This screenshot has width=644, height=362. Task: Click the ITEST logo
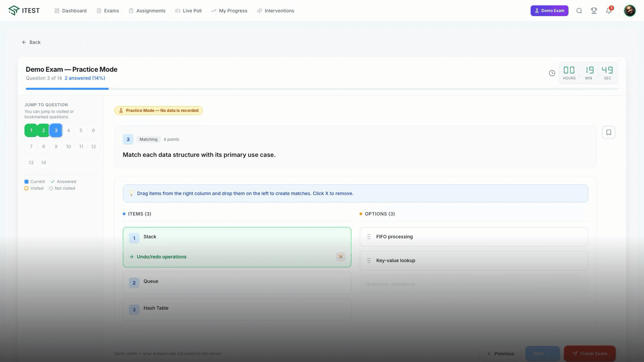coord(24,11)
